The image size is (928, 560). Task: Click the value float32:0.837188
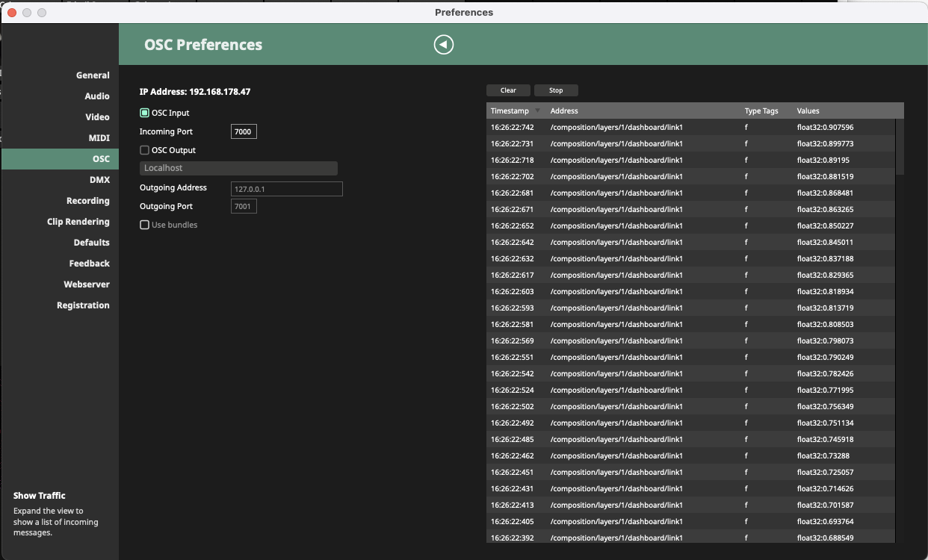click(825, 258)
